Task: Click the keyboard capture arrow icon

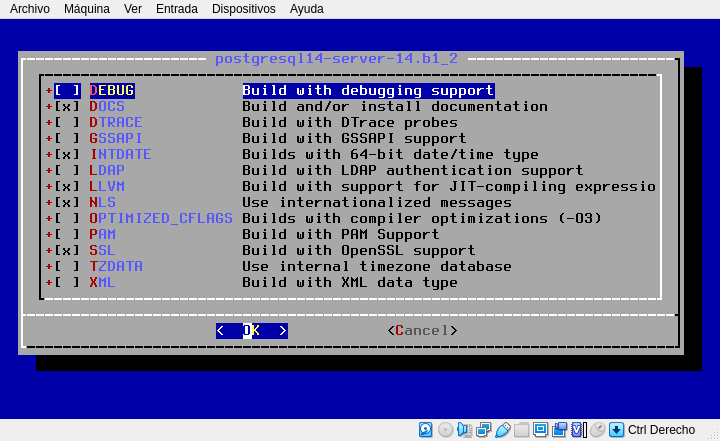Action: click(616, 430)
